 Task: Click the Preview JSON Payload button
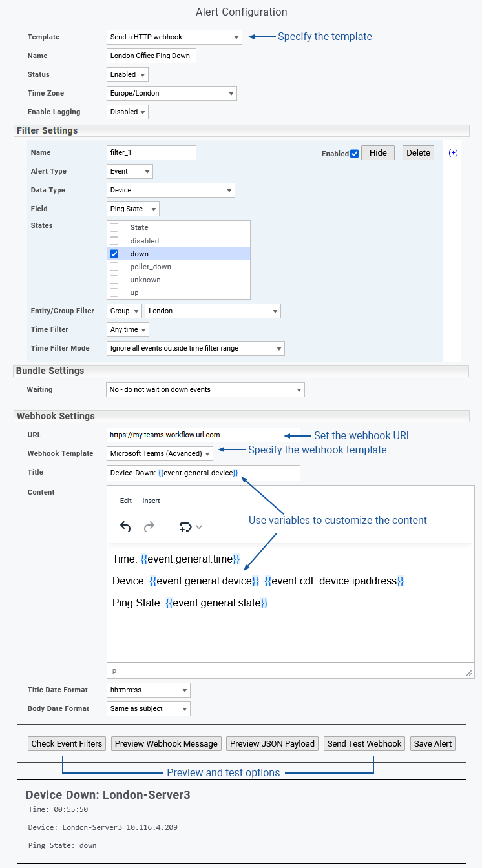(x=272, y=743)
